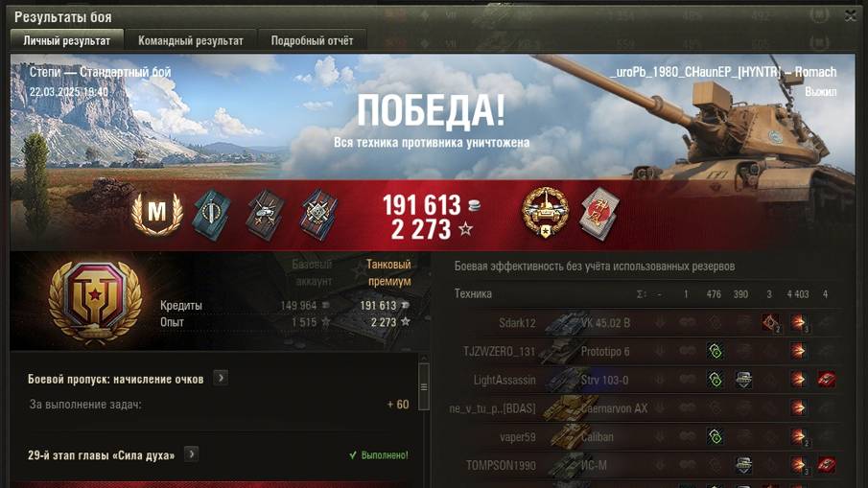Close the battle results window
This screenshot has height=488, width=868.
[851, 16]
